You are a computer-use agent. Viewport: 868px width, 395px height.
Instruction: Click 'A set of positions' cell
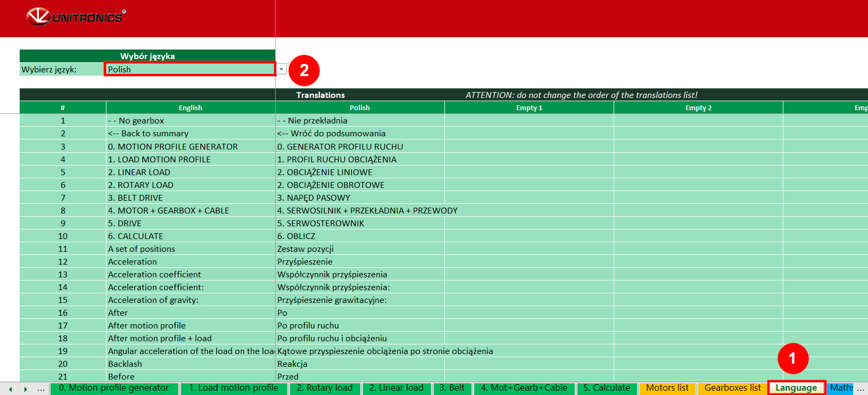(191, 249)
